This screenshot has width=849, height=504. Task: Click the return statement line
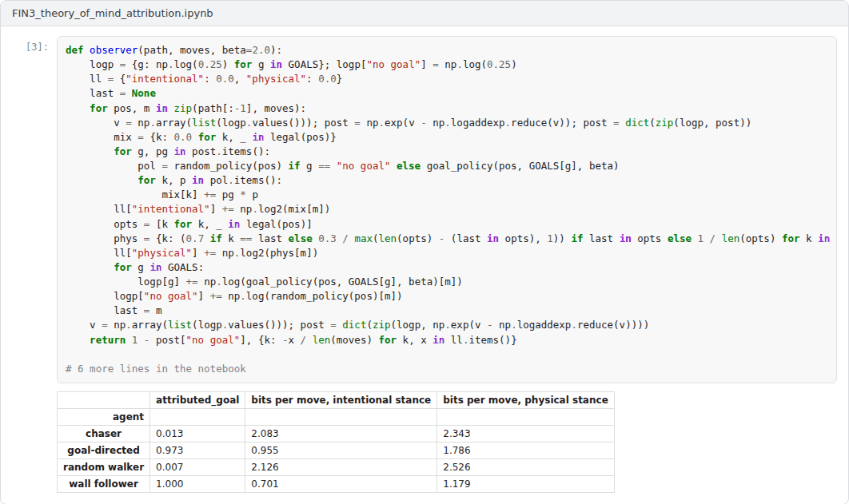[303, 339]
